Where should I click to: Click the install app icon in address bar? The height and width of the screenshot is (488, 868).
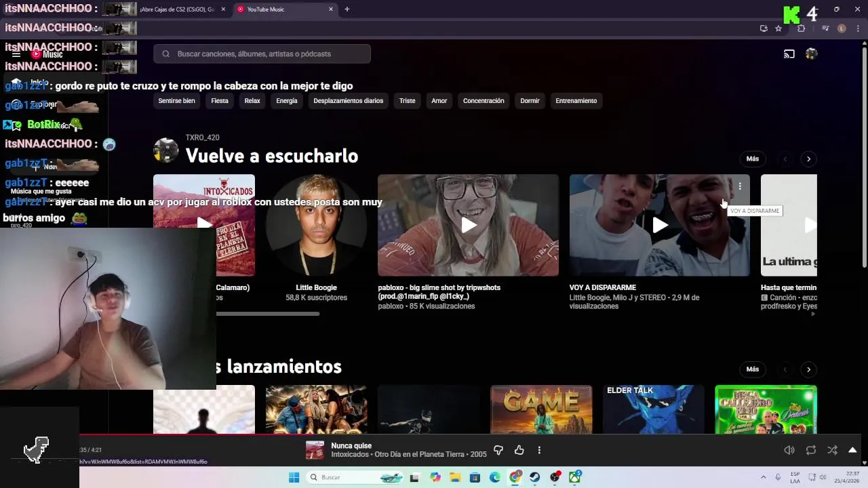coord(764,28)
